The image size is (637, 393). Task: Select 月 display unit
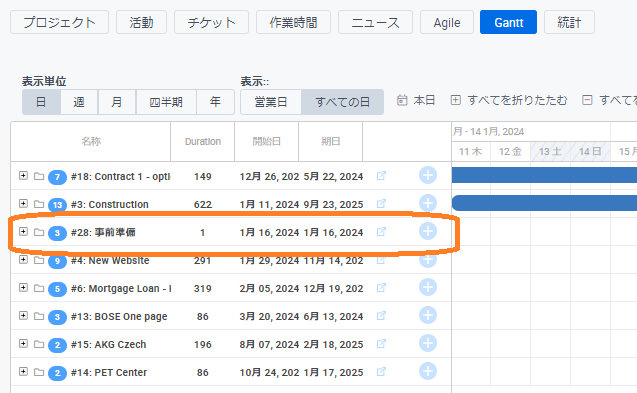point(117,102)
